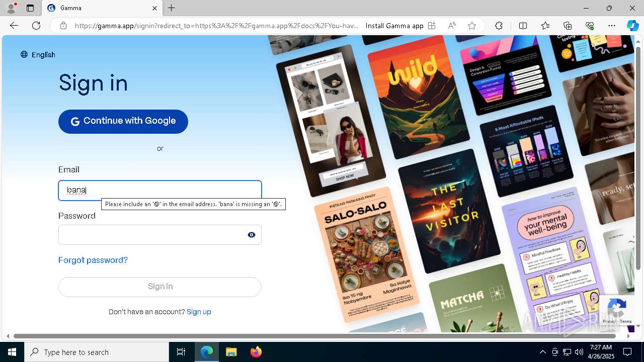View site information lock icon

(x=63, y=26)
